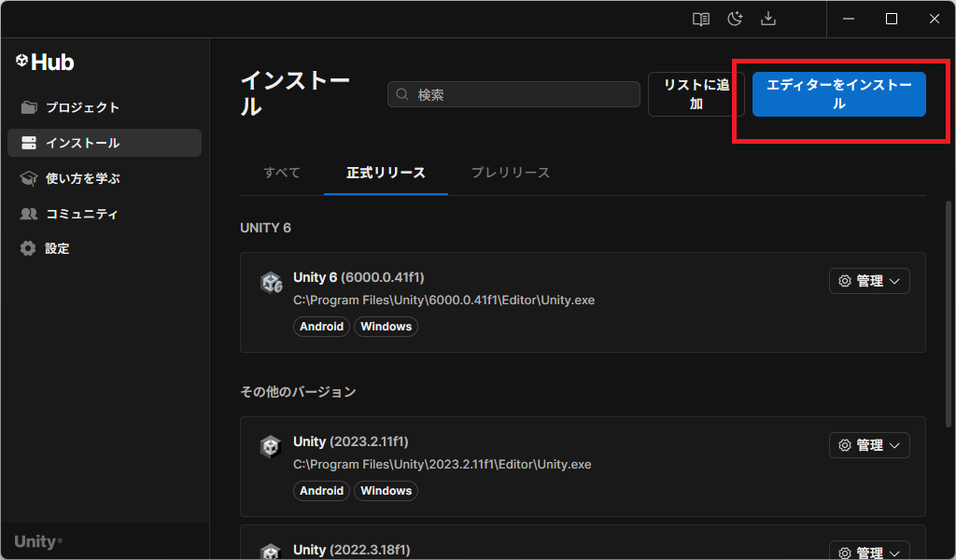The width and height of the screenshot is (956, 560).
Task: Click the 設定 gear icon in sidebar
Action: (x=28, y=248)
